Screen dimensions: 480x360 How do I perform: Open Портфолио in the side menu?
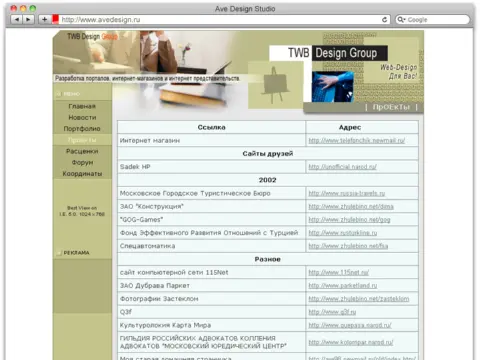point(82,129)
